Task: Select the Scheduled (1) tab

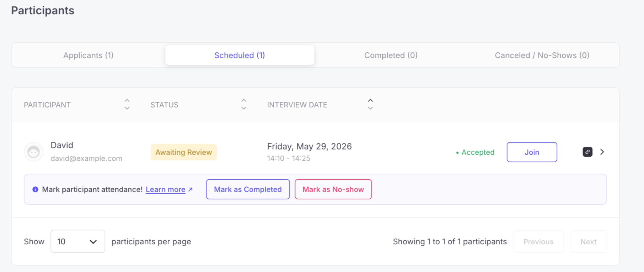Action: (240, 55)
